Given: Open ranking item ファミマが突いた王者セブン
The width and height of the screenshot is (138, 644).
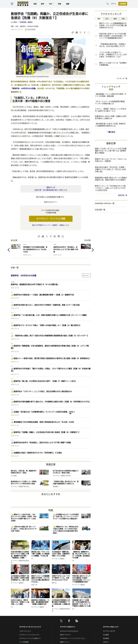Looking at the screenshot, I should coord(113,55).
